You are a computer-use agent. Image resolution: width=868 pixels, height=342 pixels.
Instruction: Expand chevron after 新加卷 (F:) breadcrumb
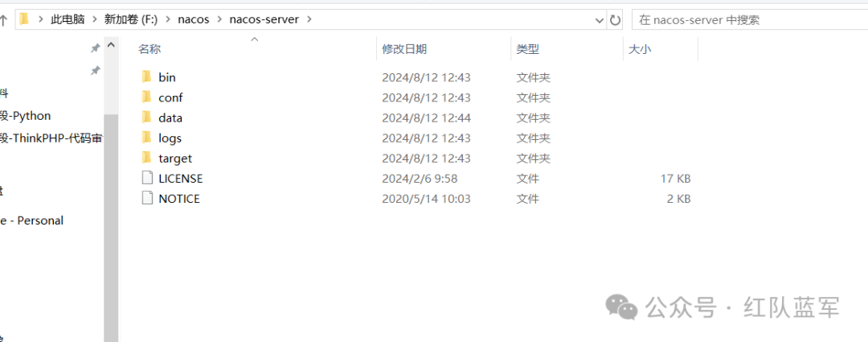[168, 20]
